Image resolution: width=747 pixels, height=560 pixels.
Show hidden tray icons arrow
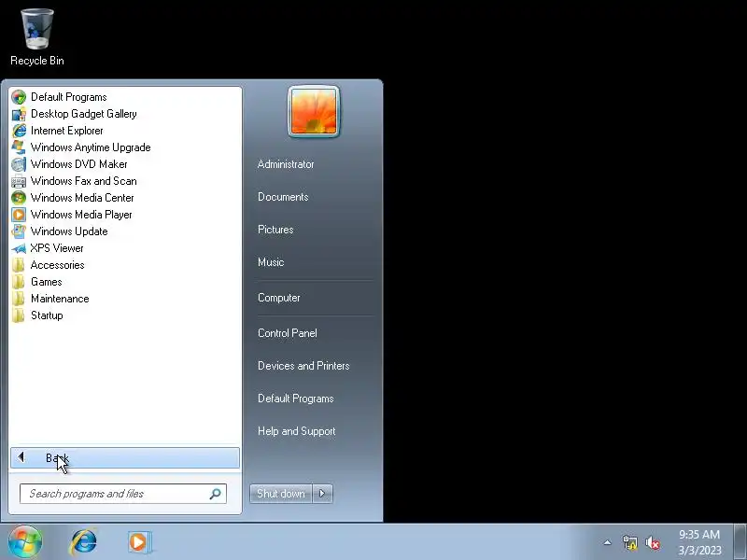click(608, 542)
